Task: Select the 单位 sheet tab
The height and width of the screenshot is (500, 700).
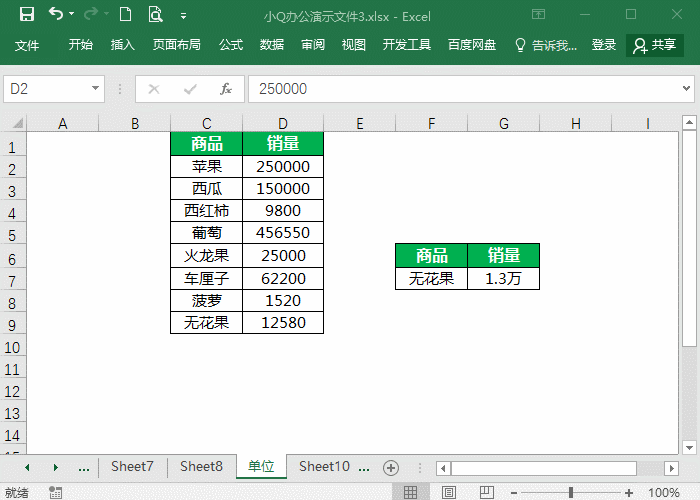Action: coord(261,467)
